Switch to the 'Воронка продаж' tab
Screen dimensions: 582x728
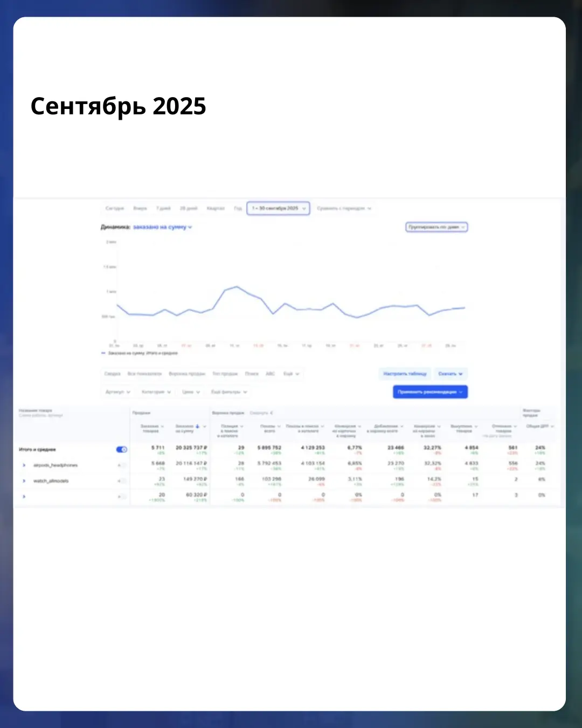[x=187, y=374]
